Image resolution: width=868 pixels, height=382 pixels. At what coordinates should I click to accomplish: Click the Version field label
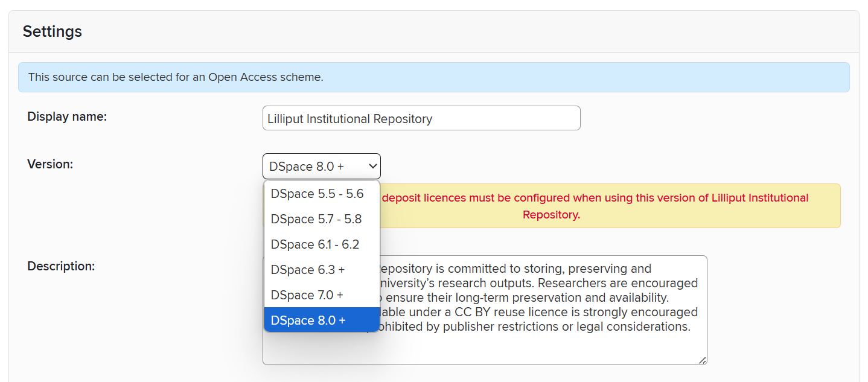coord(50,164)
